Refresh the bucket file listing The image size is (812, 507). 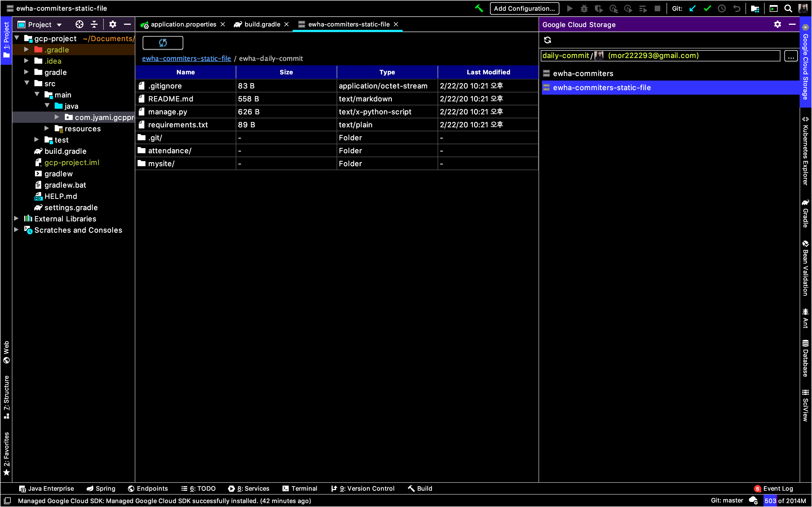[x=163, y=43]
